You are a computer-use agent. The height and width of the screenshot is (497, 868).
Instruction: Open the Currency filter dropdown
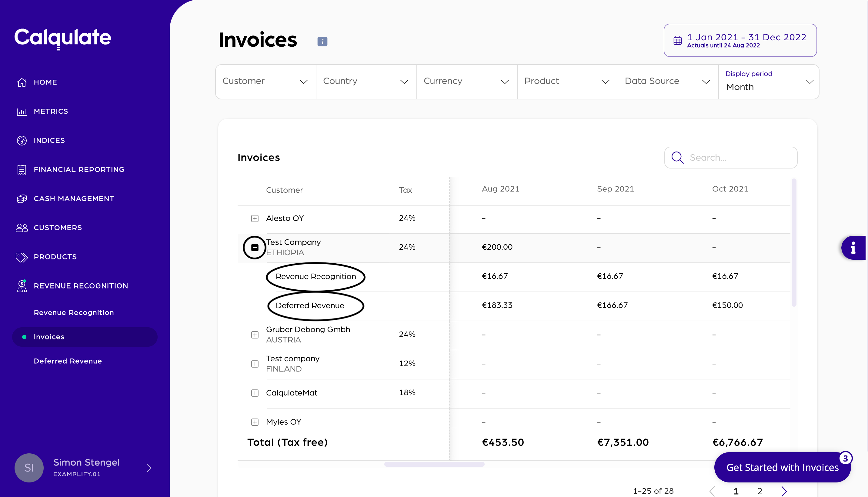click(x=466, y=82)
